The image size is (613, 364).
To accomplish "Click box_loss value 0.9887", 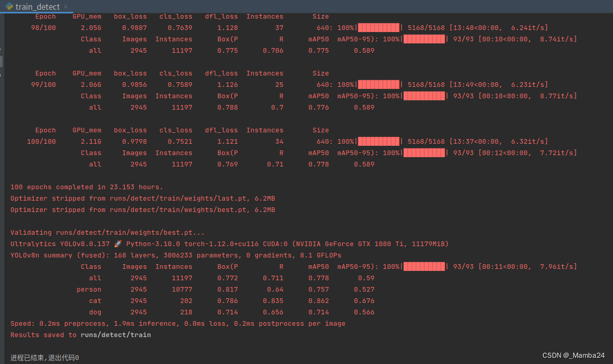I will click(x=134, y=28).
